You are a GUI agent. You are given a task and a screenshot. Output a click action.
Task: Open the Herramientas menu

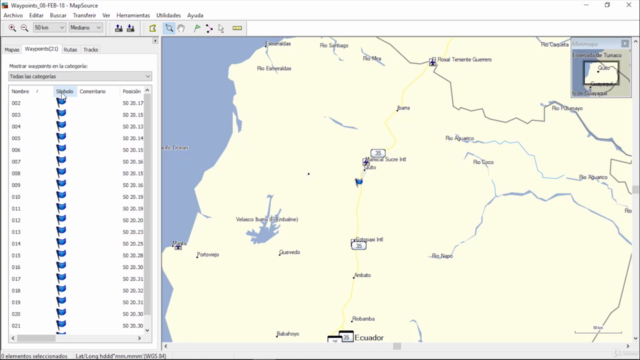[x=133, y=16]
